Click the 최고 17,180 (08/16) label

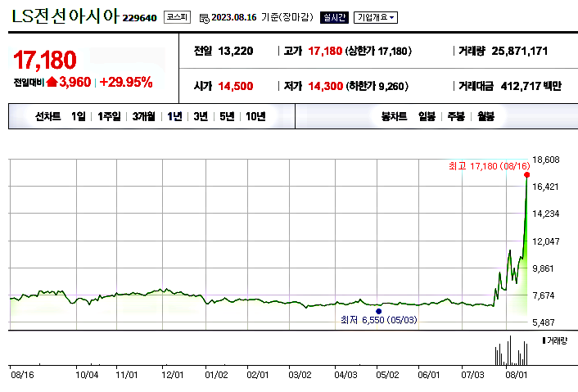coord(489,166)
